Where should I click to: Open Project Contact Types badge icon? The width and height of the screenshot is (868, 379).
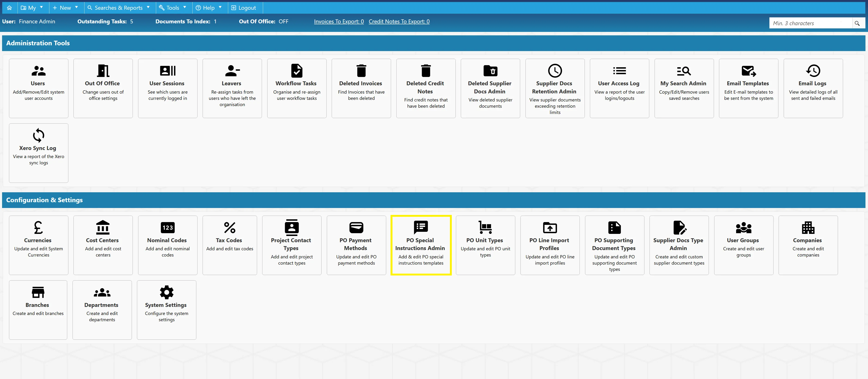tap(292, 228)
